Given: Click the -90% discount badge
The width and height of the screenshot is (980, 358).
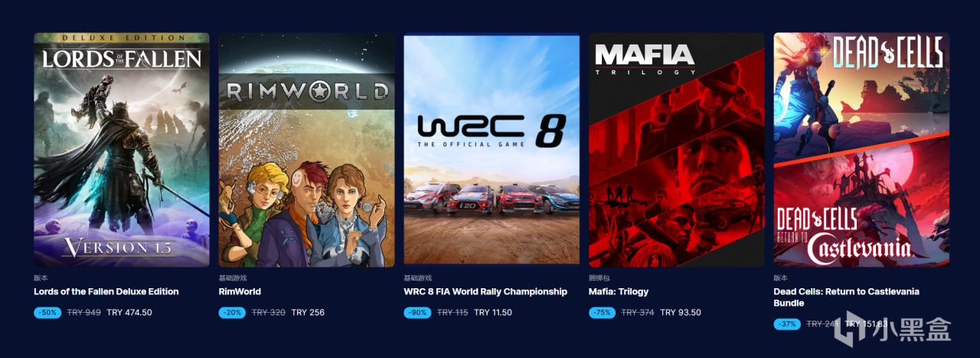Looking at the screenshot, I should (417, 313).
